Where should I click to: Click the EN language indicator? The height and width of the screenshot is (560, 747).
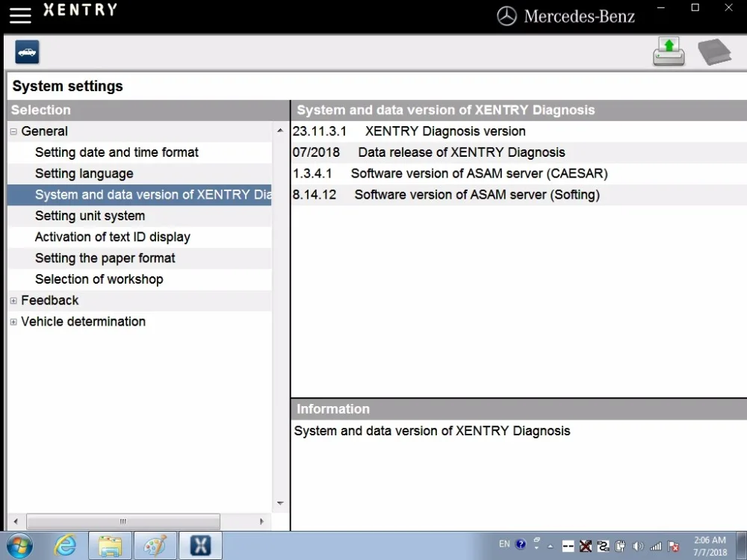pos(504,544)
